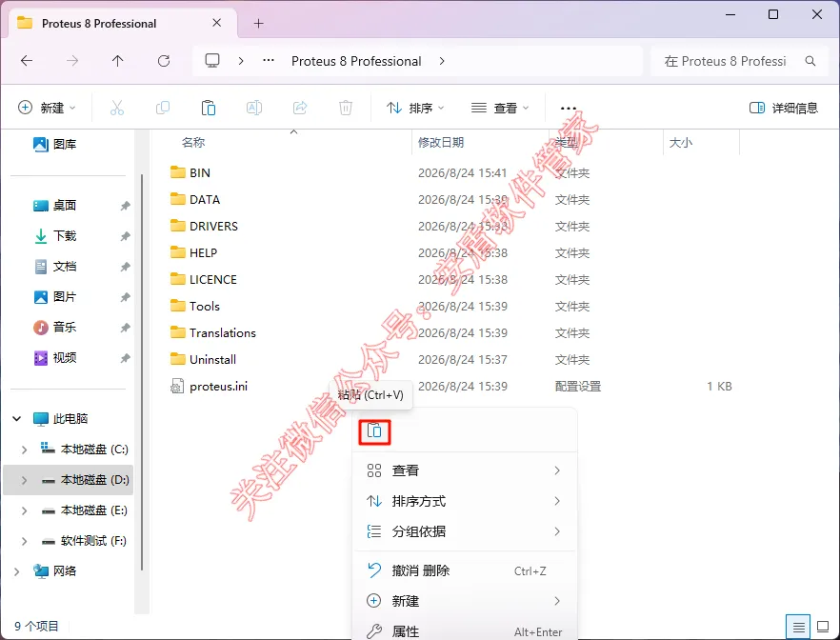Toggle the 详细信息 details pane
This screenshot has width=840, height=640.
tap(783, 109)
